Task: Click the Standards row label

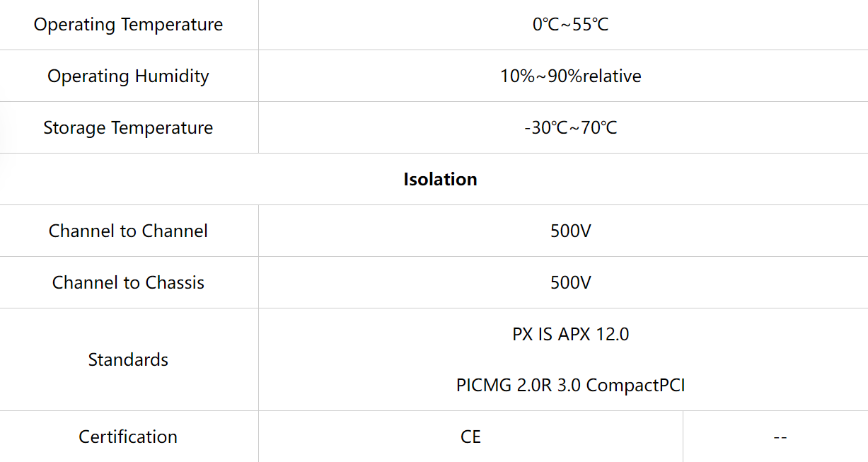Action: 128,359
